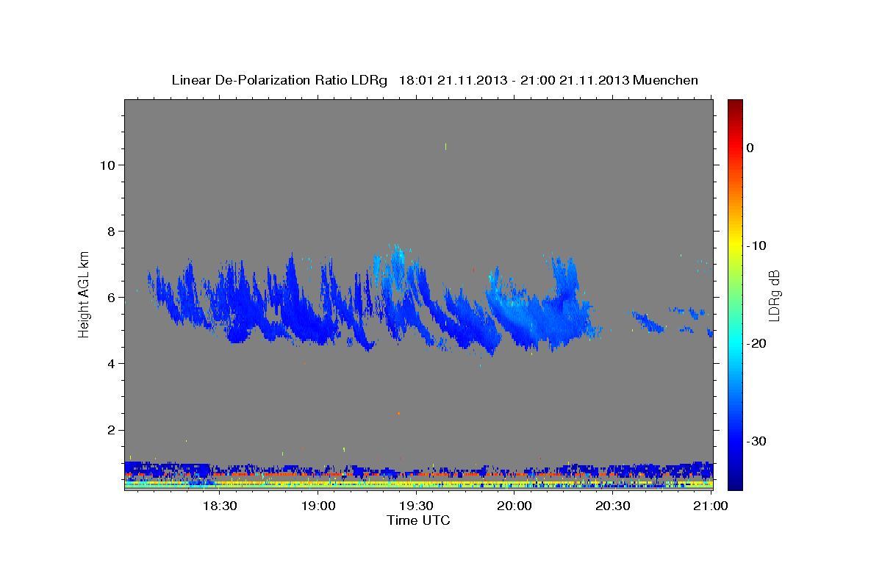Click the height axis label '8'
Screen dimensions: 882x588
110,231
